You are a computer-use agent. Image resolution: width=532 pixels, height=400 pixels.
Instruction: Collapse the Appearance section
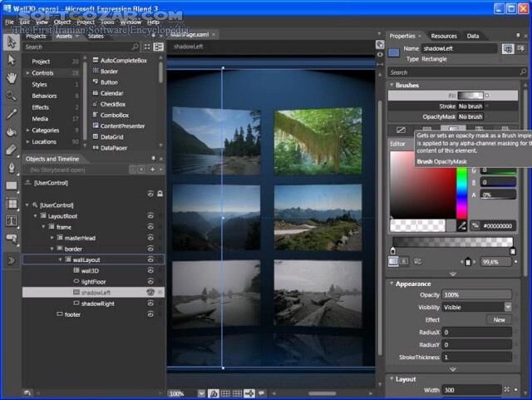click(391, 284)
